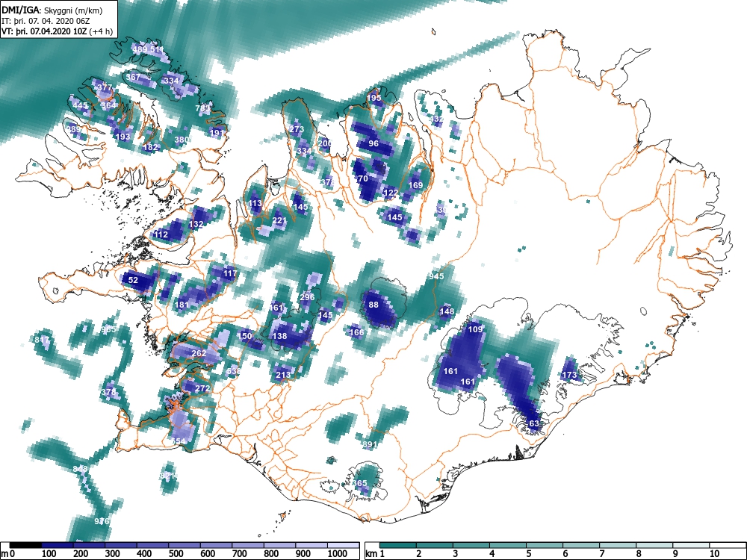747x560 pixels.
Task: Click '10' at the km legend end
Action: pyautogui.click(x=714, y=554)
